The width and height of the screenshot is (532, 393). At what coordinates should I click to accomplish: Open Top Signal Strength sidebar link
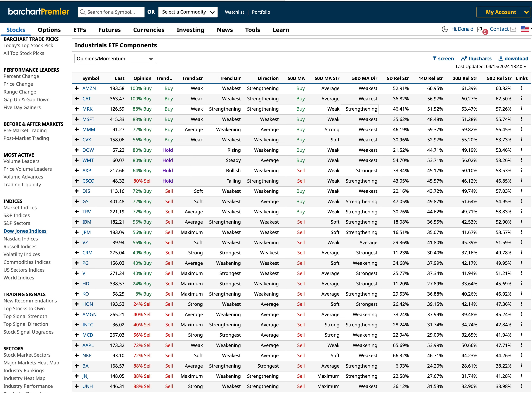pos(25,316)
